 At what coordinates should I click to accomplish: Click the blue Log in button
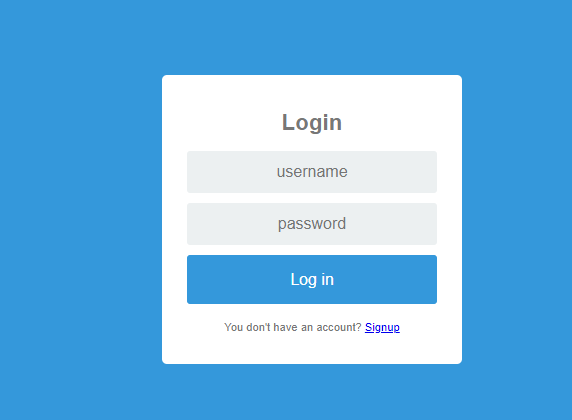312,280
